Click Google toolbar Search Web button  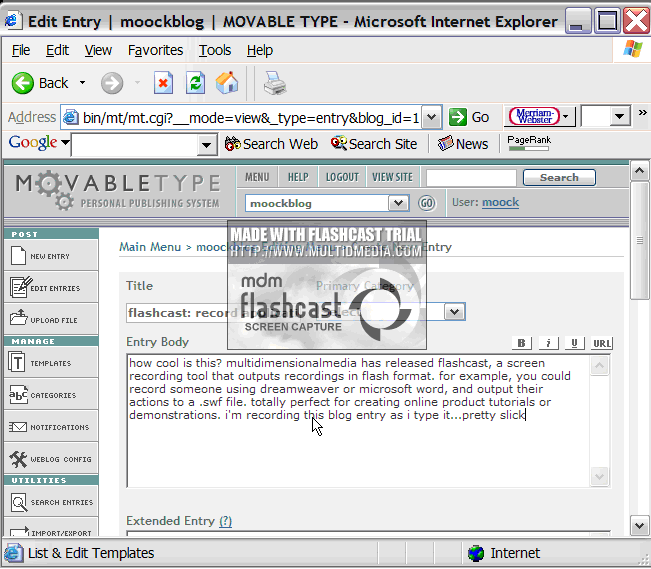pyautogui.click(x=271, y=144)
